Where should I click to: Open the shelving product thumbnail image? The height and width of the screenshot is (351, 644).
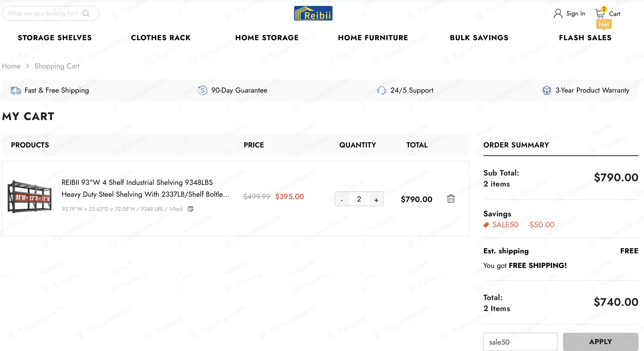pyautogui.click(x=29, y=197)
